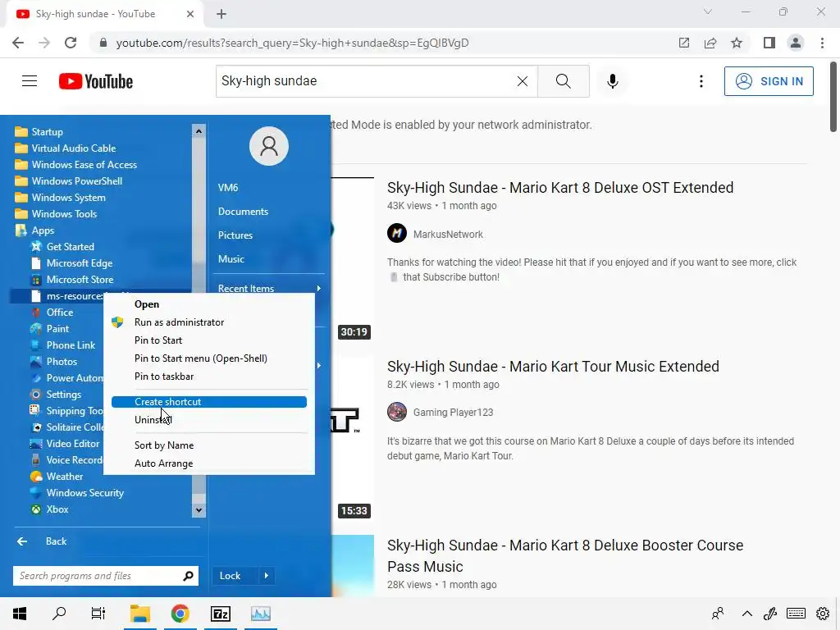Clear the search box text with X

point(523,81)
